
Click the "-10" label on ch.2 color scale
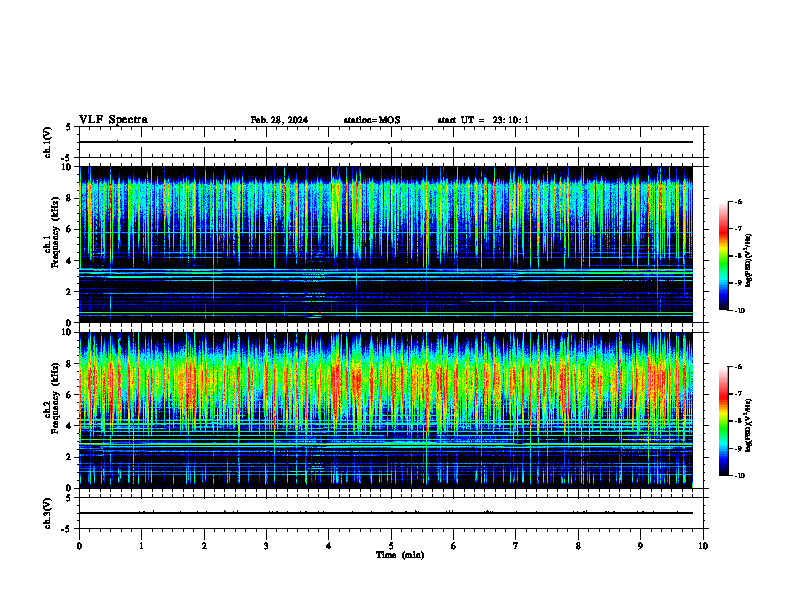pos(739,476)
